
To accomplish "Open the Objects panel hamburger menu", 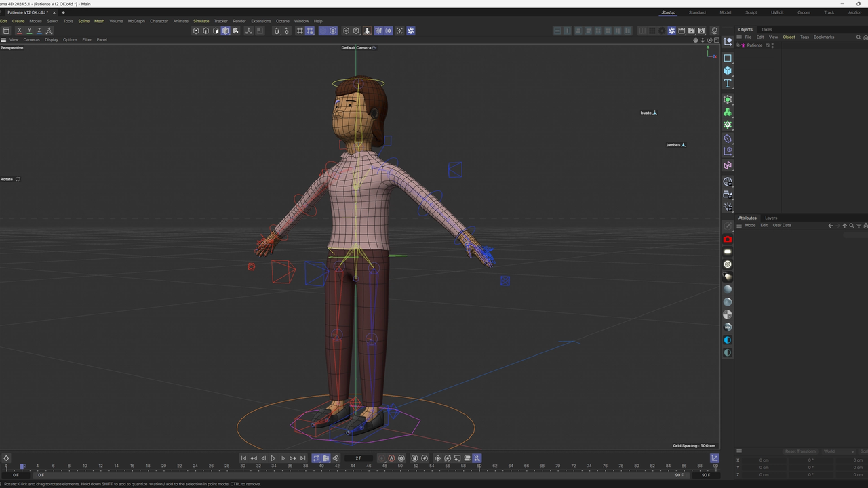I will 739,37.
